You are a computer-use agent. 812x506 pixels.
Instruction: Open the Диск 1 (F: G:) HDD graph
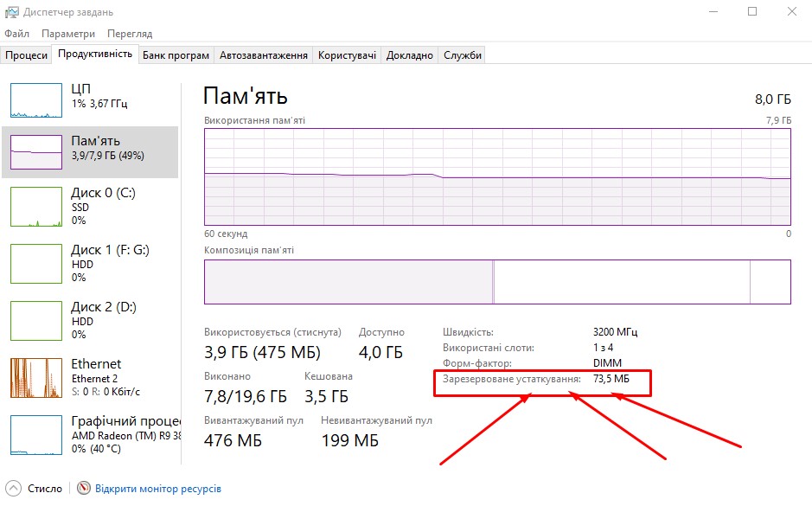pos(36,263)
